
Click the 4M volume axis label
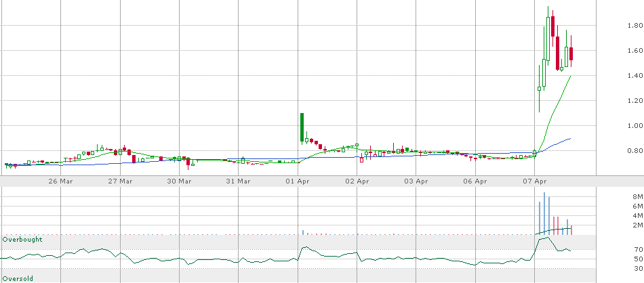(x=637, y=215)
